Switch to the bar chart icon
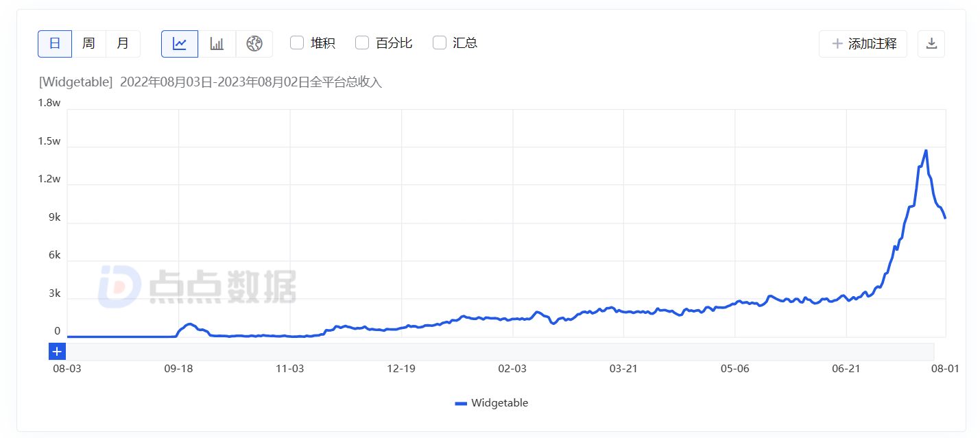980x438 pixels. (217, 44)
